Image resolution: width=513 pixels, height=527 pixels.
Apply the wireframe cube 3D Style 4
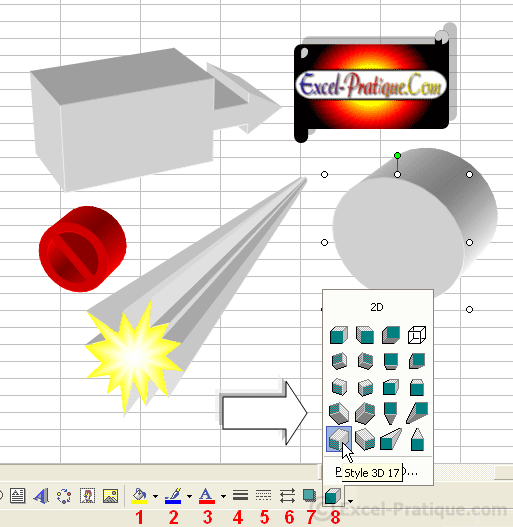(x=417, y=335)
